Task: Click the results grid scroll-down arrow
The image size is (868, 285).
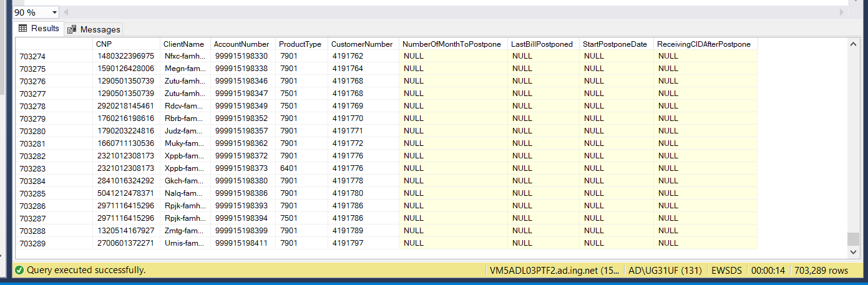Action: [x=854, y=252]
